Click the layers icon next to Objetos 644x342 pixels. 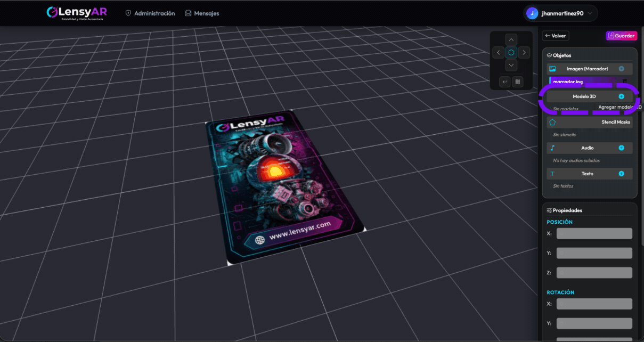point(549,55)
